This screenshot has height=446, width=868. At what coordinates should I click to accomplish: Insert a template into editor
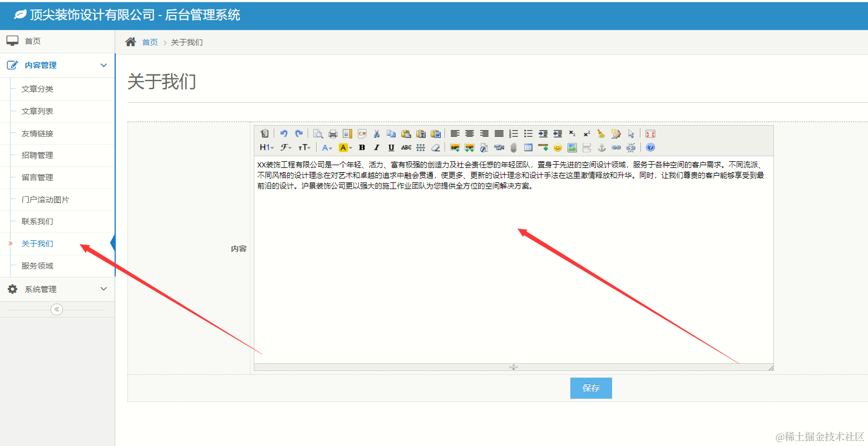(x=347, y=133)
